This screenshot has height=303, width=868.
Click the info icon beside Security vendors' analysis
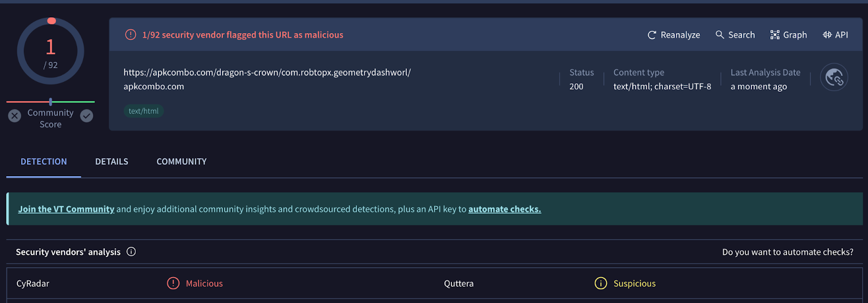coord(131,252)
